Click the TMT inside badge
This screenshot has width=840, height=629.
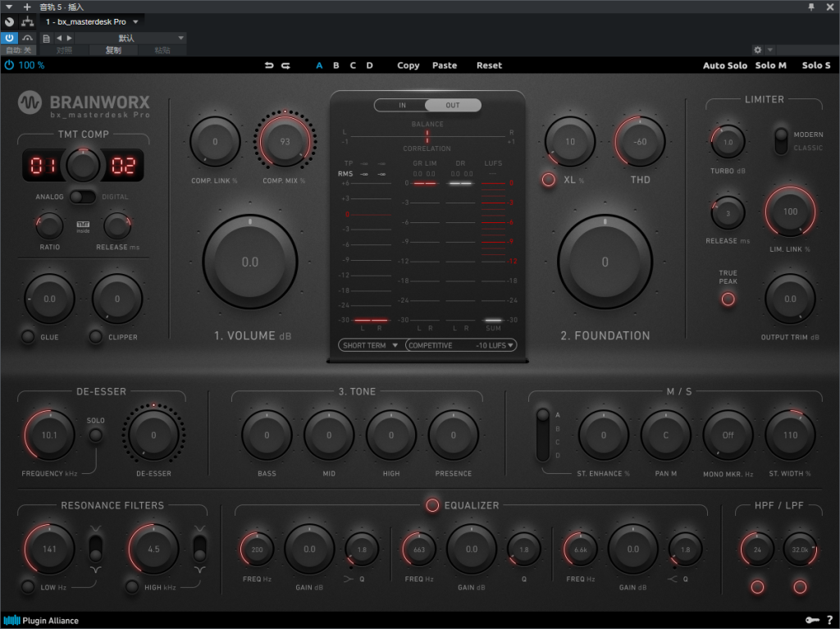pyautogui.click(x=83, y=226)
